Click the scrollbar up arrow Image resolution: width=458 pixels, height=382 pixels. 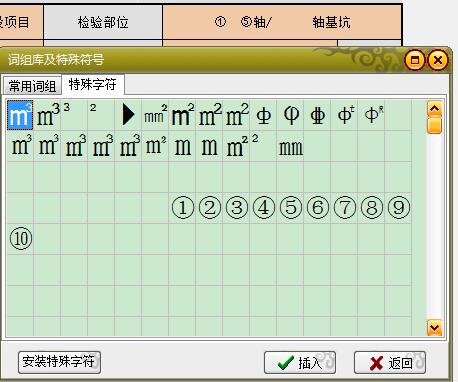435,109
